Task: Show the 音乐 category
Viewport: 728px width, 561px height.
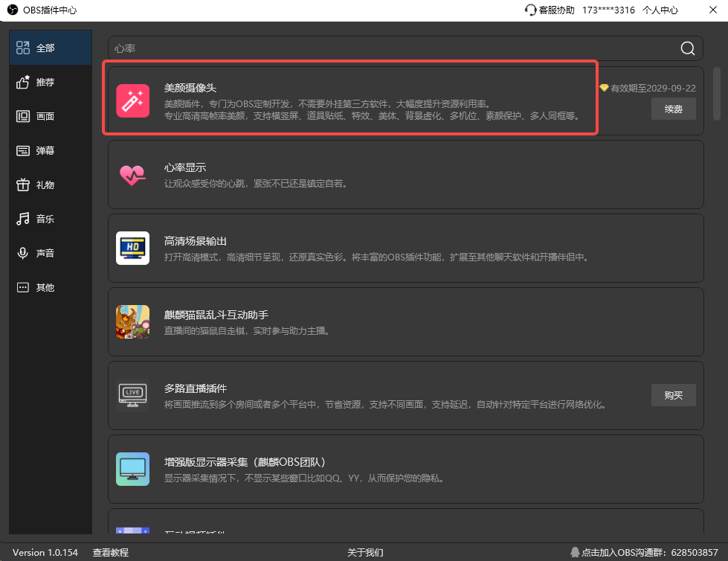Action: (51, 219)
